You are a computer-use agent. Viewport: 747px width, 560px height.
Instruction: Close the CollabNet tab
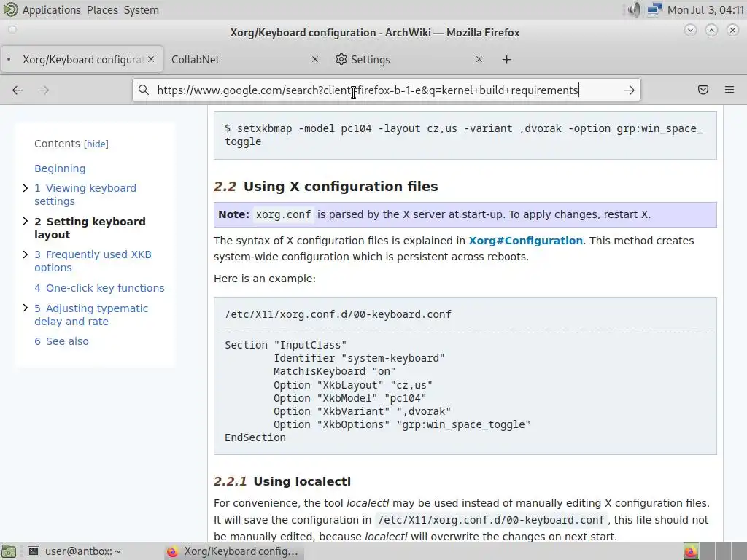tap(315, 60)
